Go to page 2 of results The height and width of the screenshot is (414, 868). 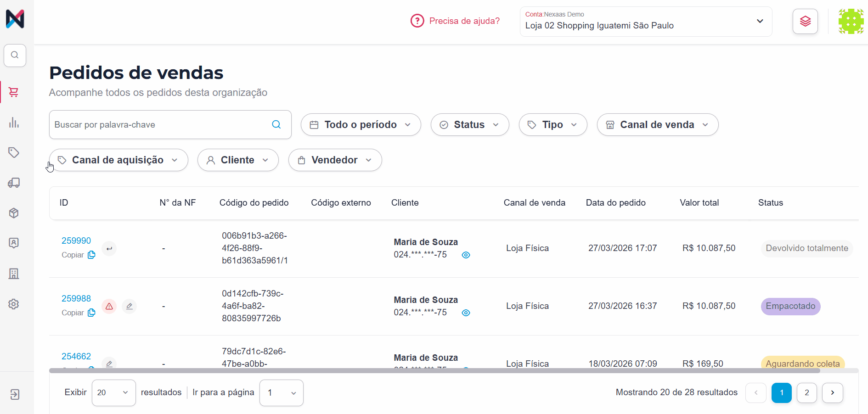pos(807,393)
